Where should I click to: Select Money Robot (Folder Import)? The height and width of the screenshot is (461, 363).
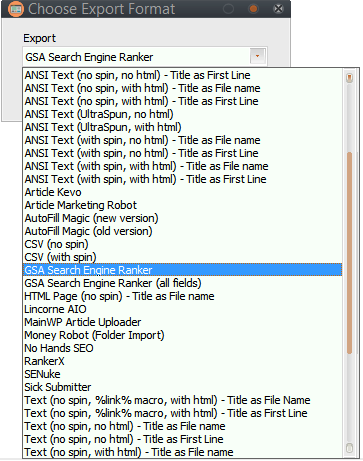coord(183,335)
